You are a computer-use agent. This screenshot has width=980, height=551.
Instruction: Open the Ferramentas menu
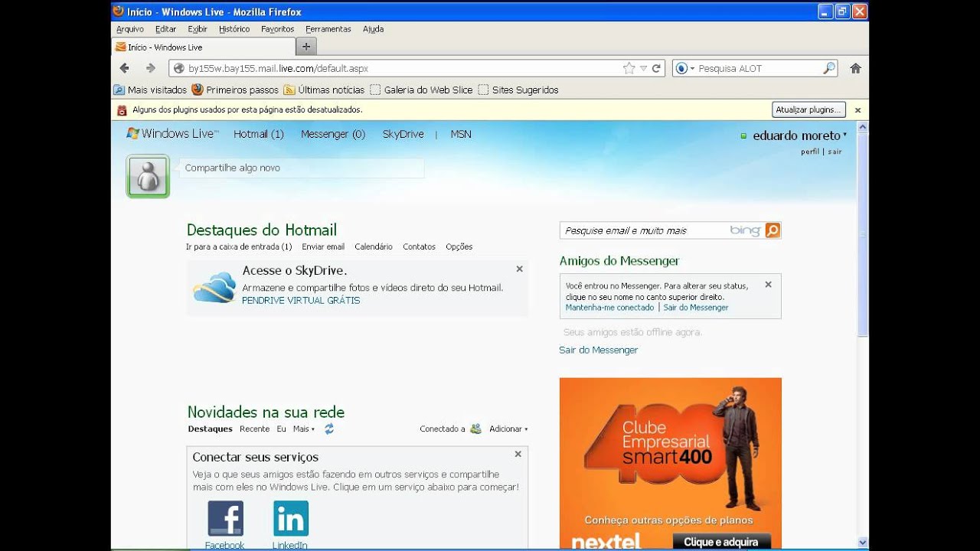pos(328,29)
